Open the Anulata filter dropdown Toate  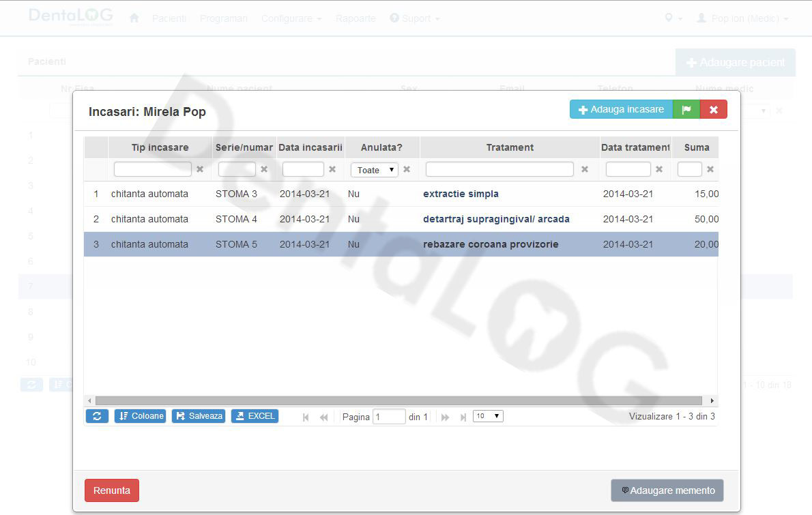pos(375,170)
